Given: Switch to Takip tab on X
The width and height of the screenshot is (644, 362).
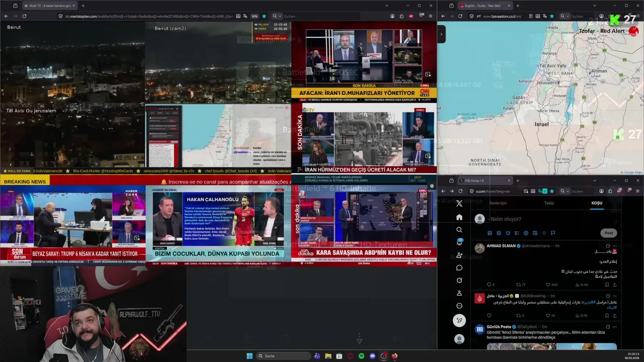Looking at the screenshot, I should (x=549, y=203).
